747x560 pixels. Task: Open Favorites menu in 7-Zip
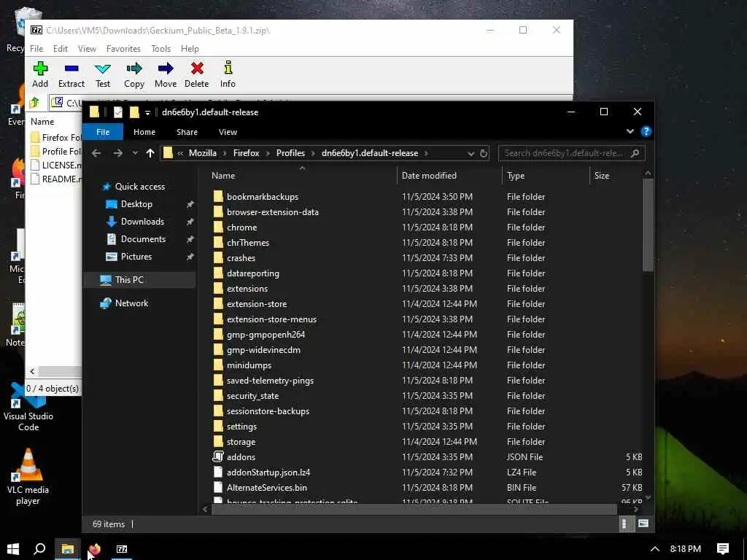pyautogui.click(x=123, y=49)
